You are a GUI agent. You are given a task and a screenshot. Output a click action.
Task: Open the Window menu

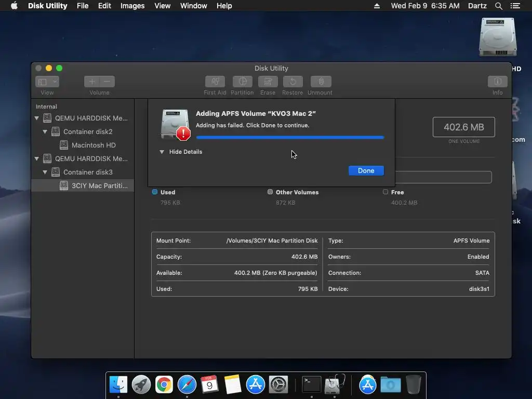[193, 6]
